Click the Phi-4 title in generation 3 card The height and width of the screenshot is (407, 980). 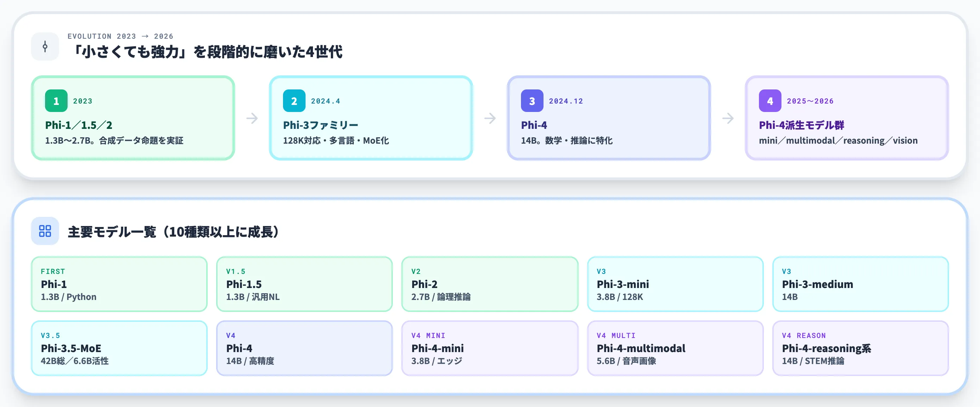coord(534,125)
